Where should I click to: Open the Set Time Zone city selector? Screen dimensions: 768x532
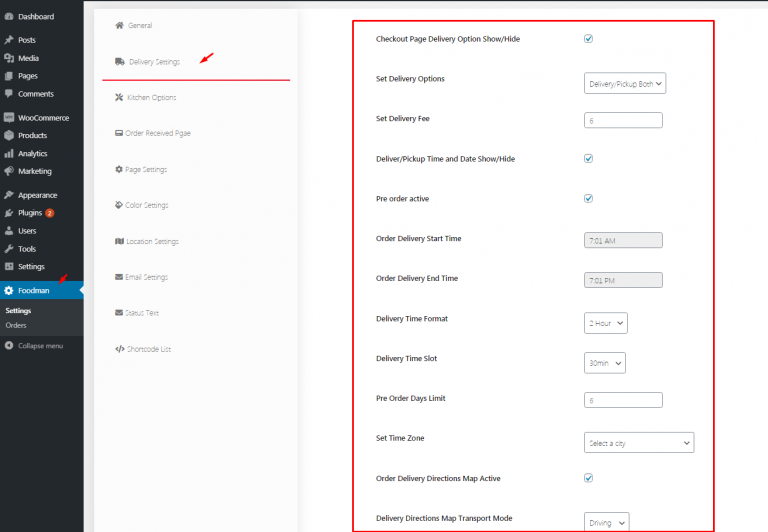(638, 442)
